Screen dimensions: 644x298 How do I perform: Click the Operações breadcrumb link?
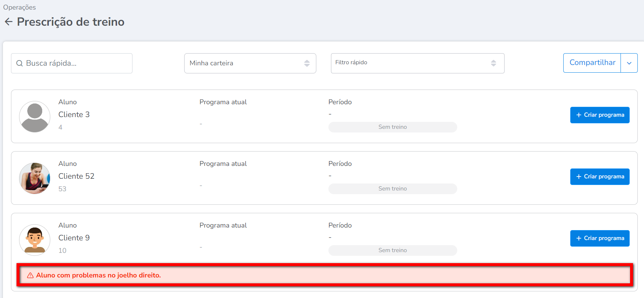pos(19,7)
